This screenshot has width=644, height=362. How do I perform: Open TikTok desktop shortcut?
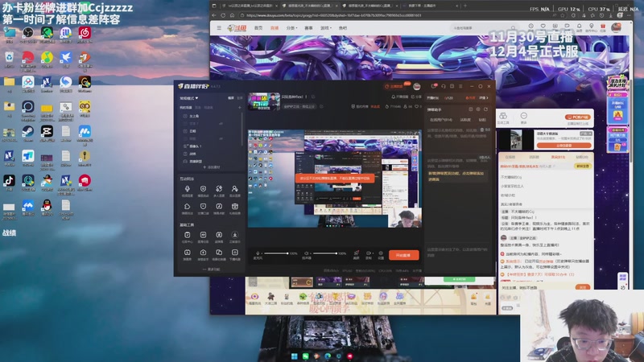click(9, 183)
